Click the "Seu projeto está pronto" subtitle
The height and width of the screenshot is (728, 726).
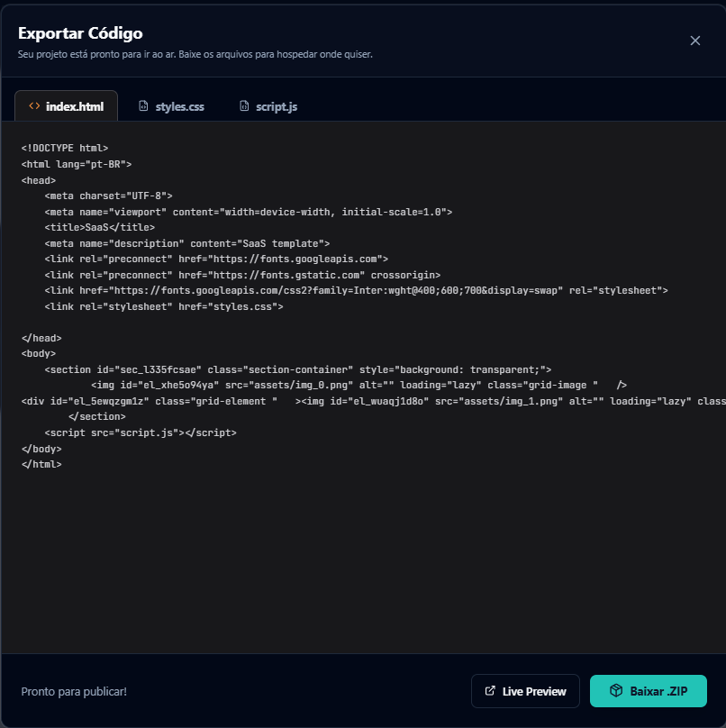click(195, 54)
